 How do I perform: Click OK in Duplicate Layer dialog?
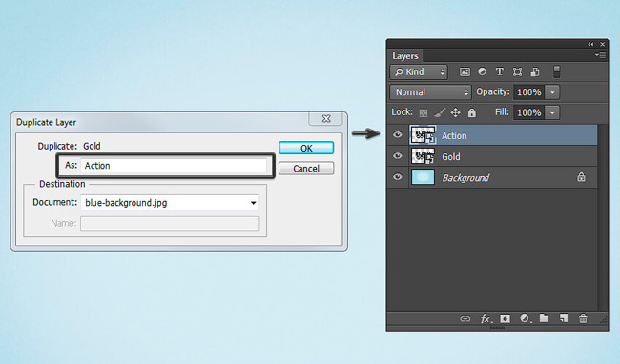point(306,148)
